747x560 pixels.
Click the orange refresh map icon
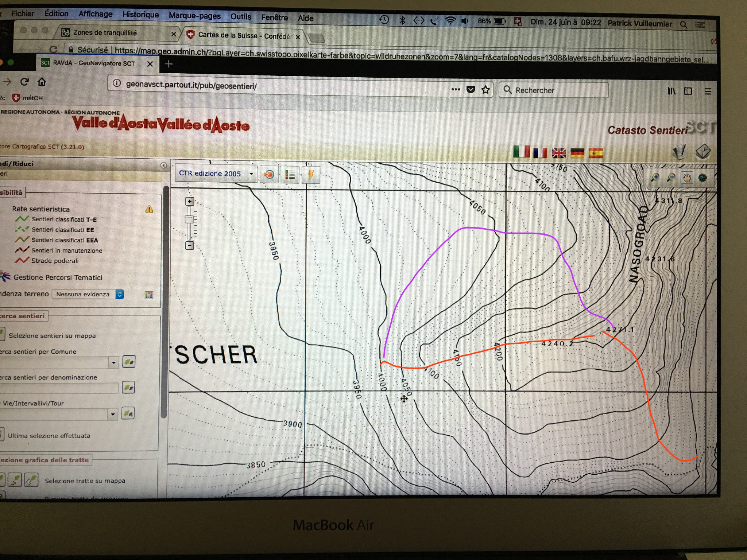tap(269, 175)
